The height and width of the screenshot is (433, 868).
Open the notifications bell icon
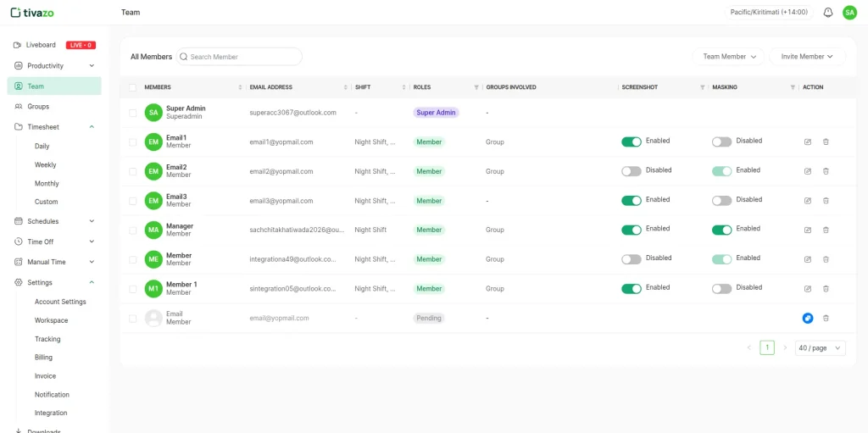tap(827, 12)
